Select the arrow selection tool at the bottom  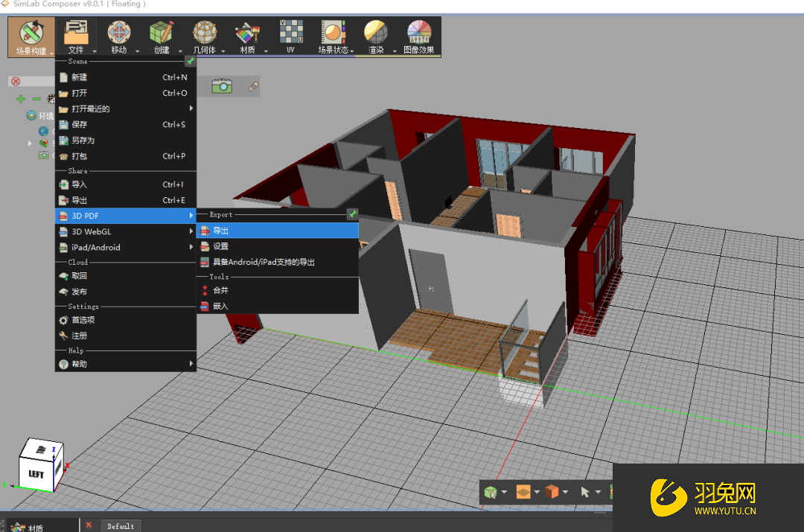tap(586, 492)
